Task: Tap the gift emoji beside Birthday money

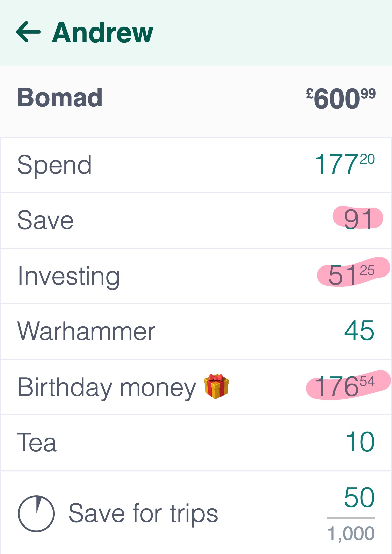Action: pyautogui.click(x=216, y=386)
